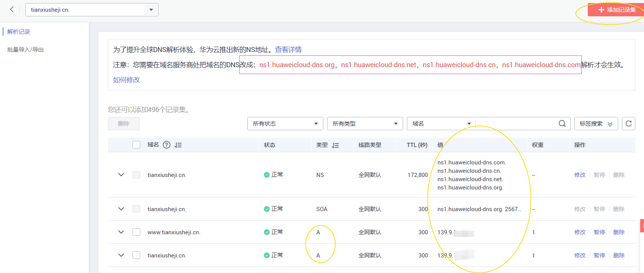
Task: Check the last tianxiusheji.cn. A row checkbox
Action: [136, 255]
